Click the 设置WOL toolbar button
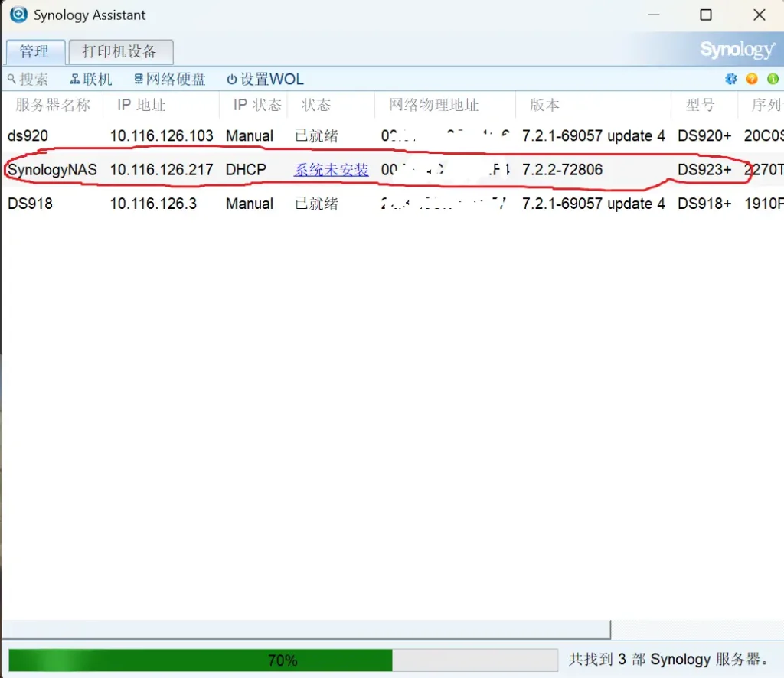Image resolution: width=784 pixels, height=678 pixels. (x=265, y=80)
